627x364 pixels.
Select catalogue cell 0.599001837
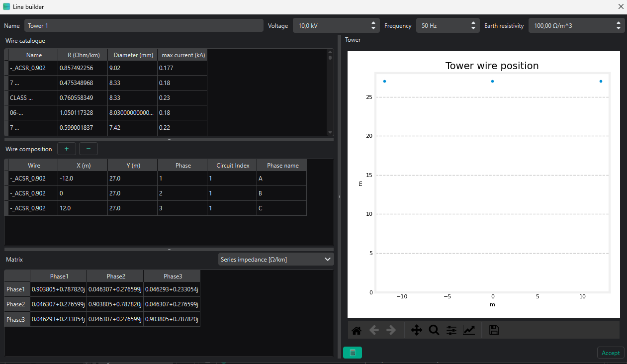click(83, 128)
